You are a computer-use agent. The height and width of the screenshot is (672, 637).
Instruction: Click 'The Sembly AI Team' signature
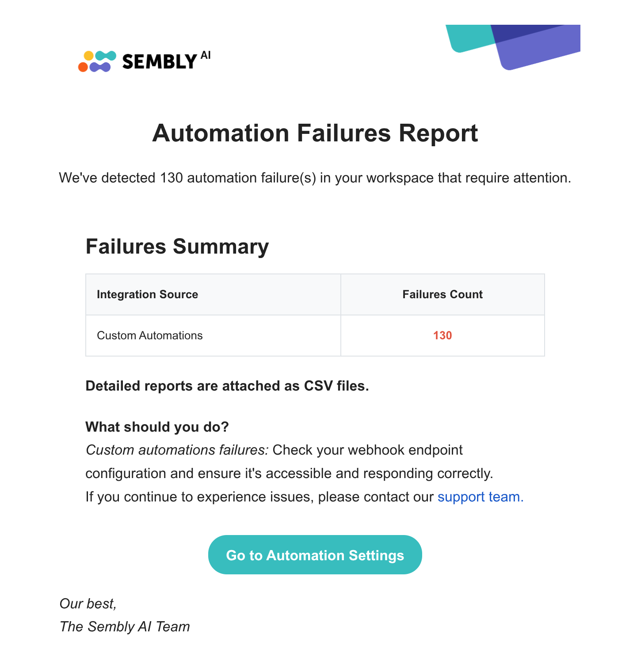125,626
